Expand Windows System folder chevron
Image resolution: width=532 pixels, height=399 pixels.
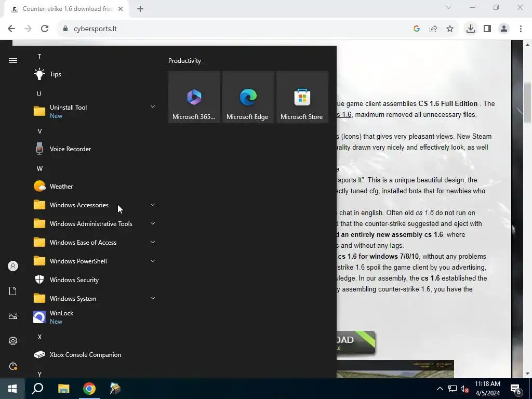tap(153, 298)
